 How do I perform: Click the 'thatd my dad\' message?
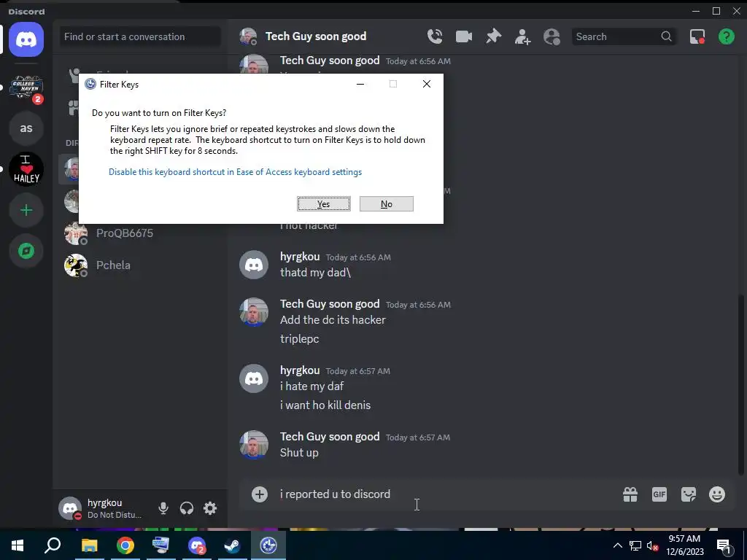tap(315, 273)
